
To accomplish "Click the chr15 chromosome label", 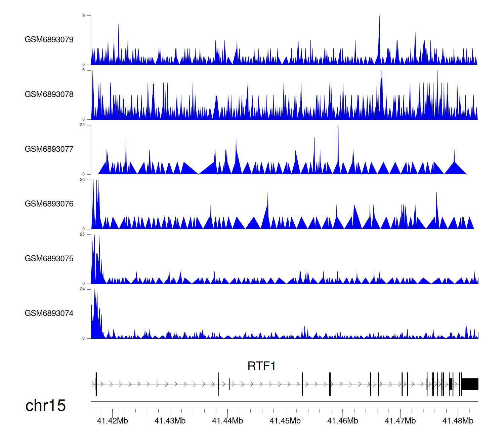I will pos(45,406).
